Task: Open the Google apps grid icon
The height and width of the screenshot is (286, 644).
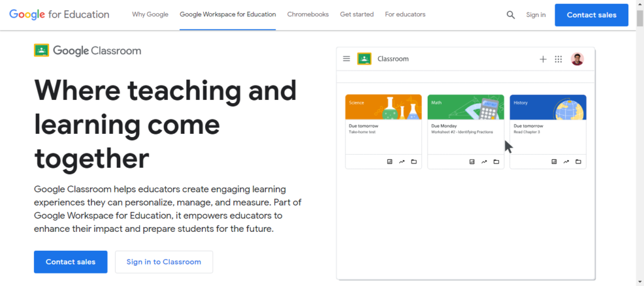Action: point(558,59)
